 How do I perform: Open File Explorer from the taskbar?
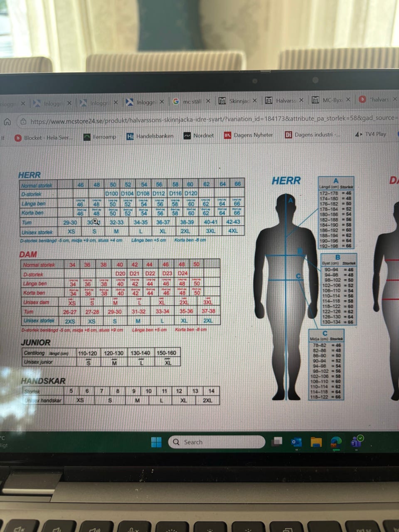pos(316,442)
